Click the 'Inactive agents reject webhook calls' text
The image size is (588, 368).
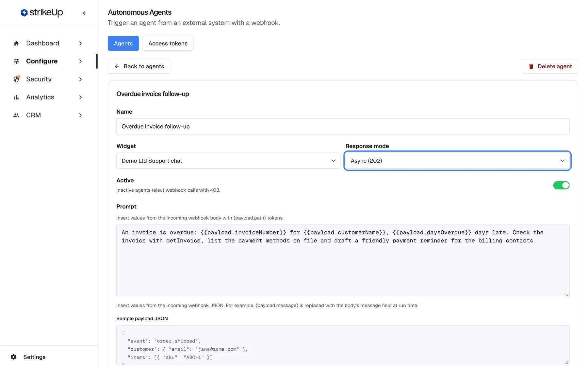click(168, 190)
